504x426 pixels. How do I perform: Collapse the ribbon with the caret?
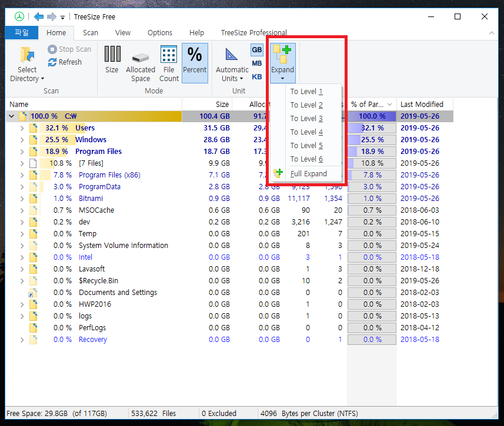pyautogui.click(x=492, y=33)
